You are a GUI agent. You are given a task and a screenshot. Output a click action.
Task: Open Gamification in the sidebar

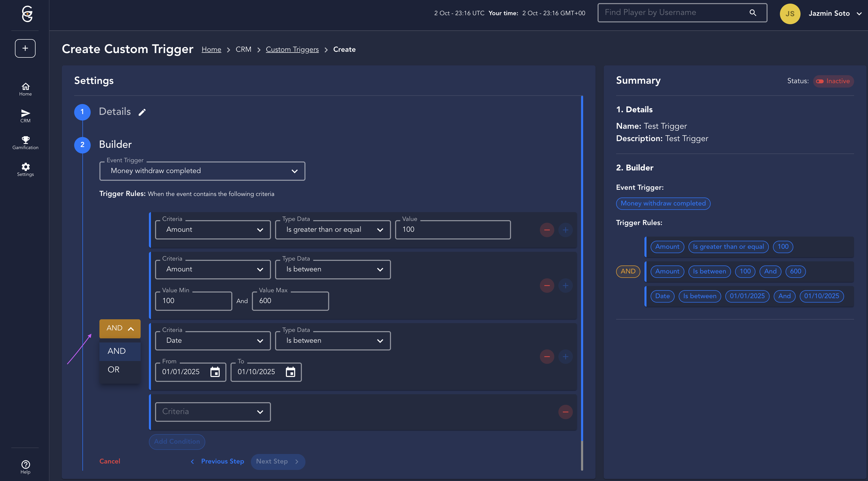[25, 143]
